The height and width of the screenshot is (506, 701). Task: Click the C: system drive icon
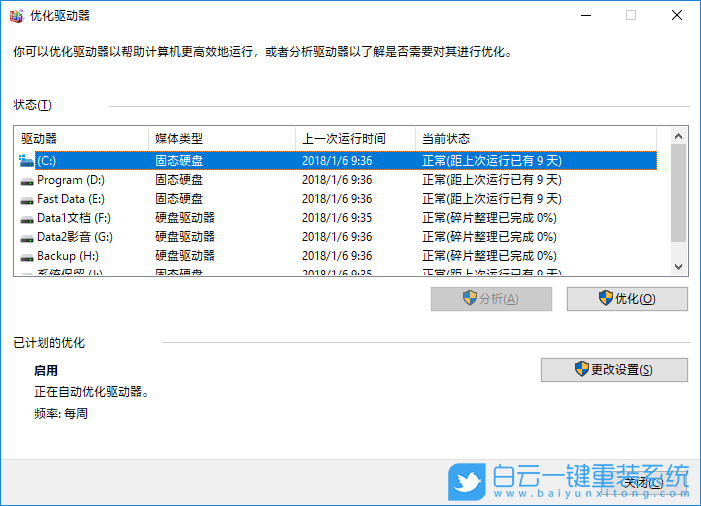coord(26,160)
